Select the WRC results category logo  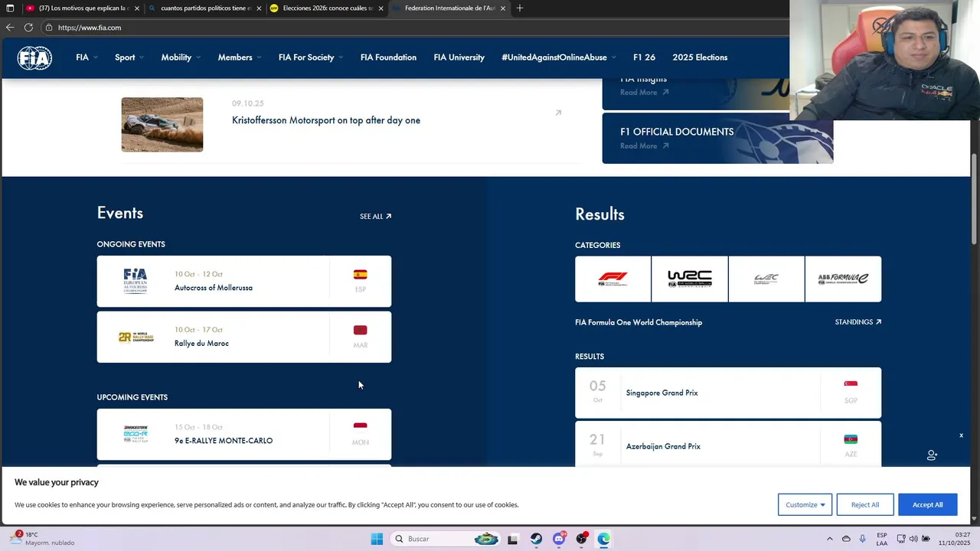pos(690,279)
